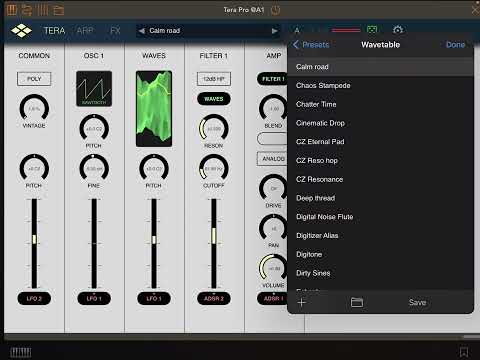480x360 pixels.
Task: Toggle the power icon next to Tera Pro title
Action: (275, 10)
